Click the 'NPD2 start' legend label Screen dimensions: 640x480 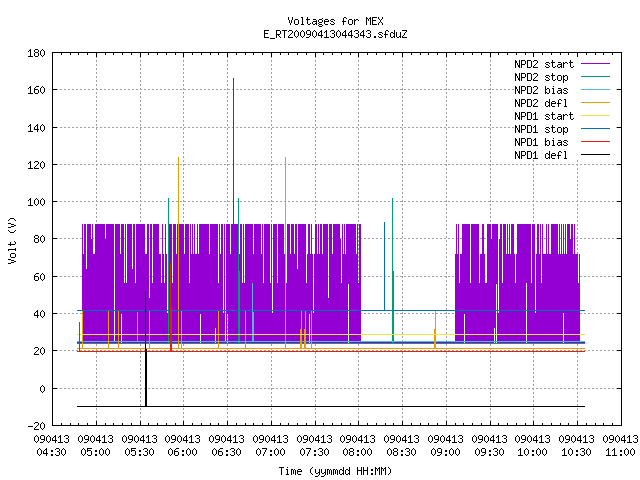pyautogui.click(x=544, y=64)
